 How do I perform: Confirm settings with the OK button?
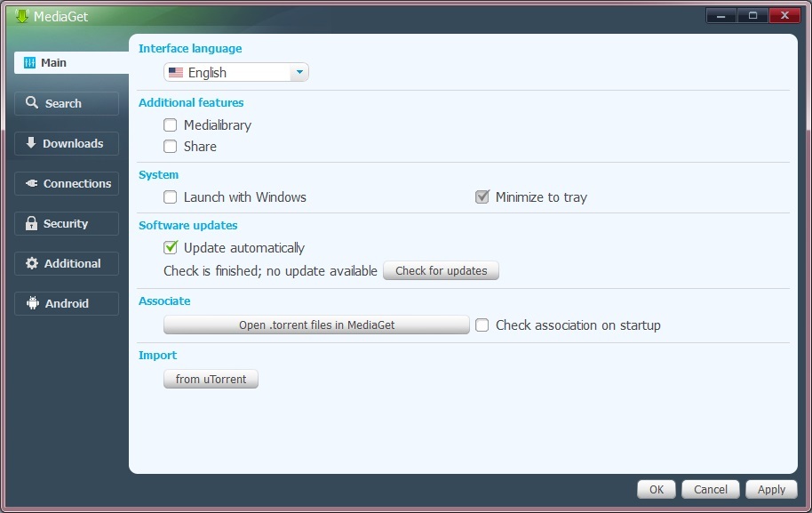(657, 489)
